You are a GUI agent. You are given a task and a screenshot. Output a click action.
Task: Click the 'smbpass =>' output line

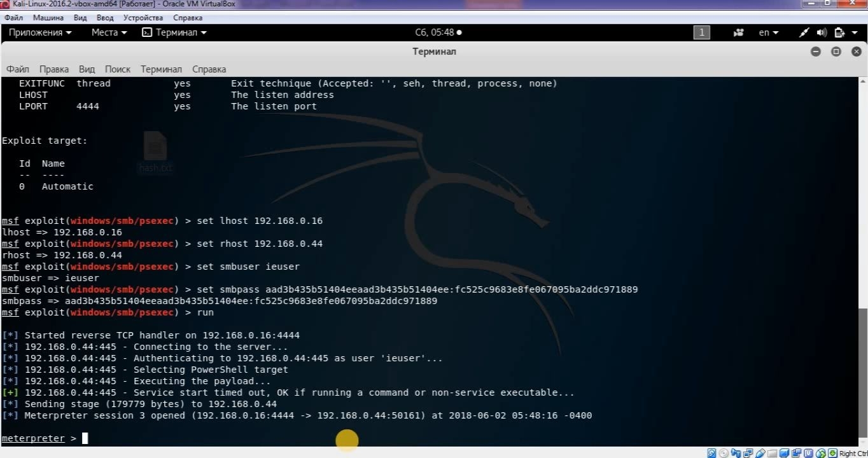tap(220, 301)
